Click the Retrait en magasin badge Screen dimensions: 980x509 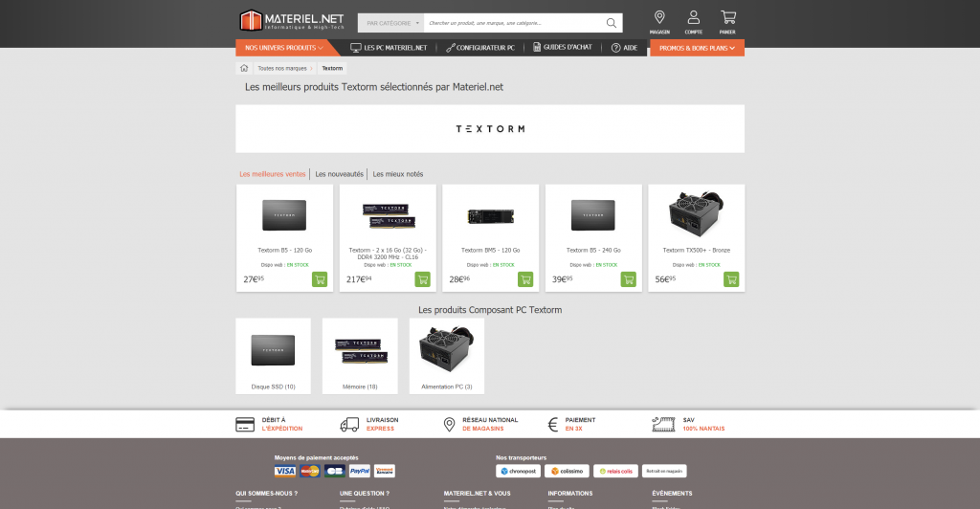coord(664,471)
